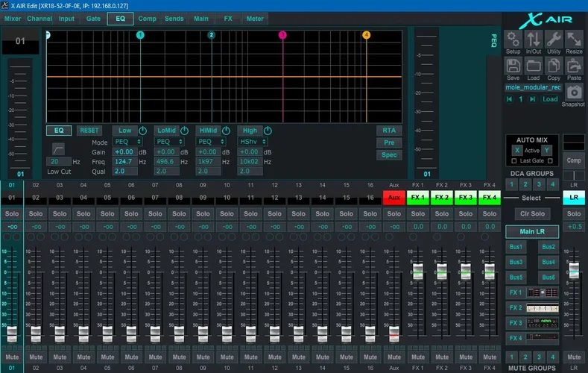Mute channel 05
Viewport: 588px width, 373px height.
point(107,357)
